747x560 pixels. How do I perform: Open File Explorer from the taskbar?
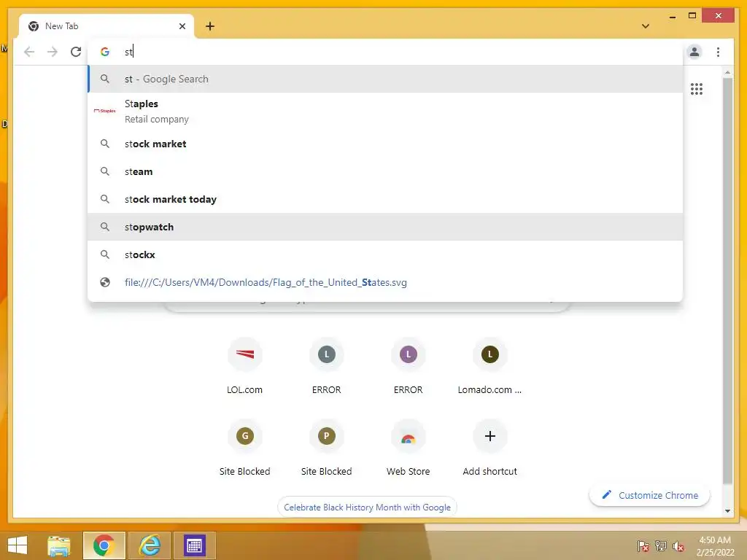(x=59, y=545)
